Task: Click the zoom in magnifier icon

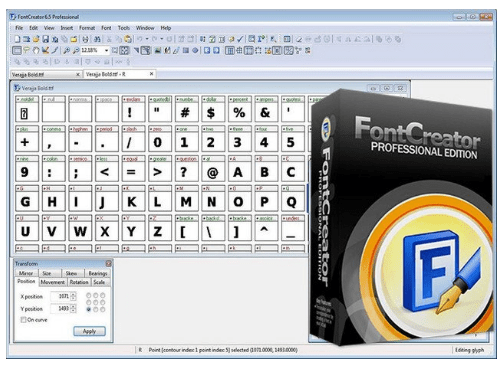Action: pyautogui.click(x=66, y=50)
